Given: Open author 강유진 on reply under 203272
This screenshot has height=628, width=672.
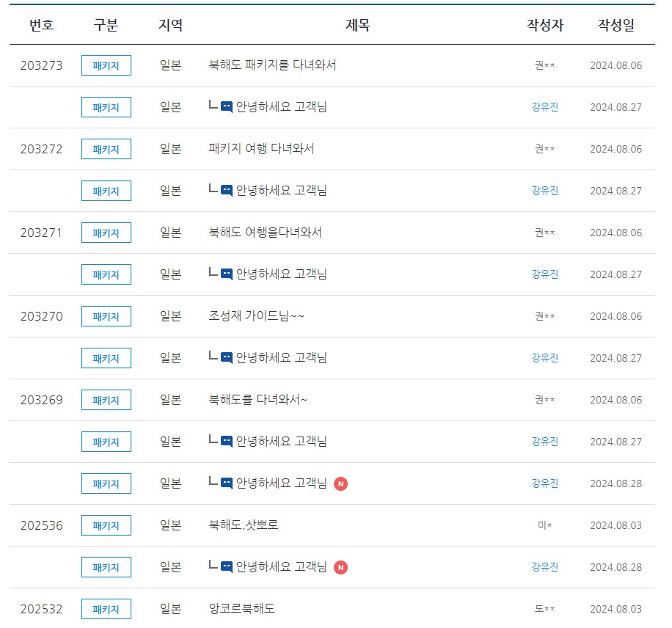Looking at the screenshot, I should tap(544, 190).
